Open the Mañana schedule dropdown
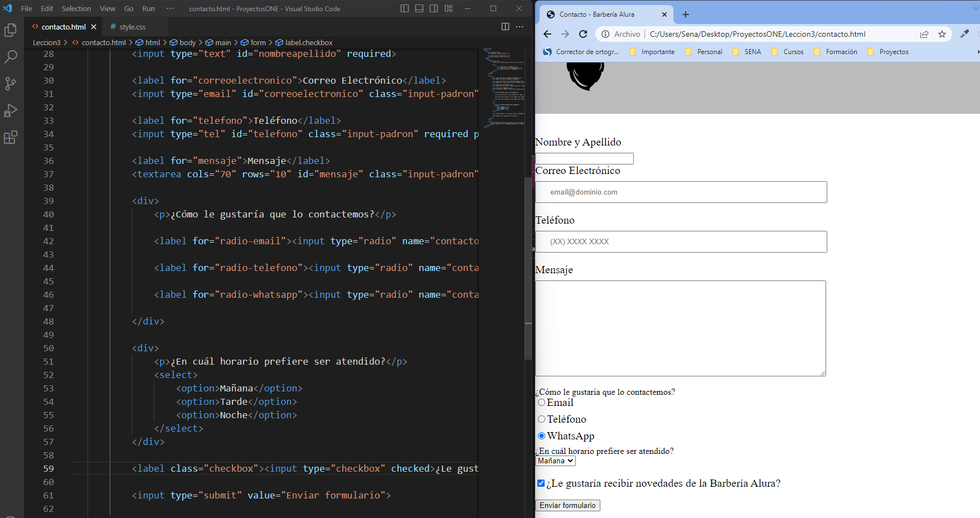 (x=556, y=461)
